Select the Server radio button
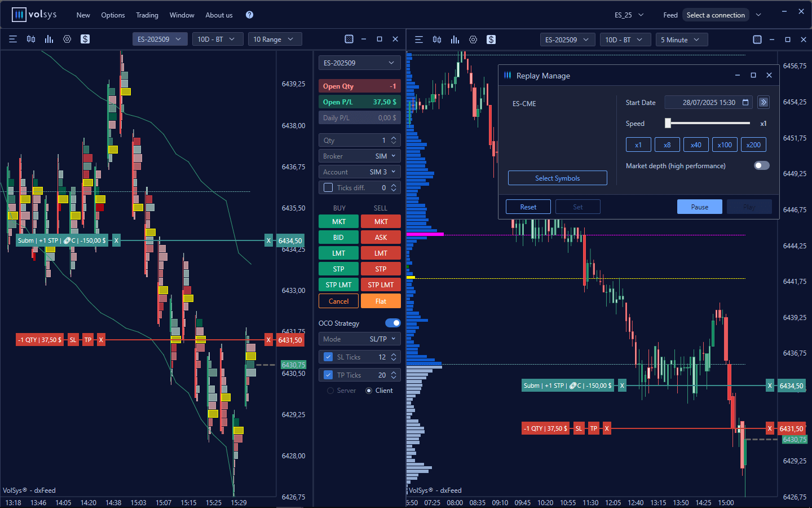The width and height of the screenshot is (812, 508). click(x=330, y=391)
